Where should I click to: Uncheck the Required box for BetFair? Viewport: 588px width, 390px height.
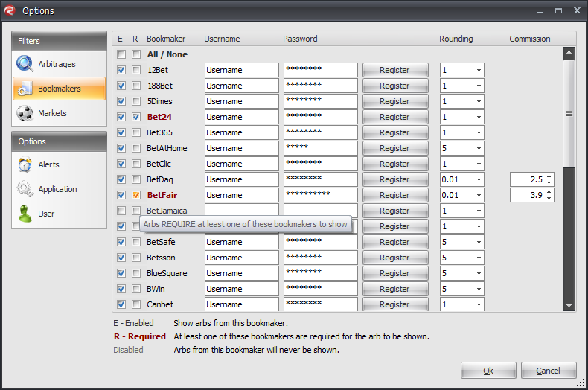(x=136, y=195)
